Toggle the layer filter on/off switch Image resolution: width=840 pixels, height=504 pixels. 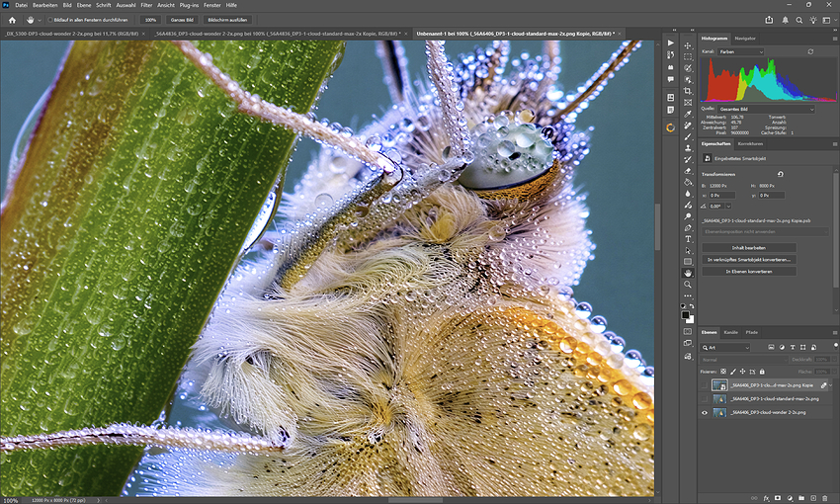point(835,347)
